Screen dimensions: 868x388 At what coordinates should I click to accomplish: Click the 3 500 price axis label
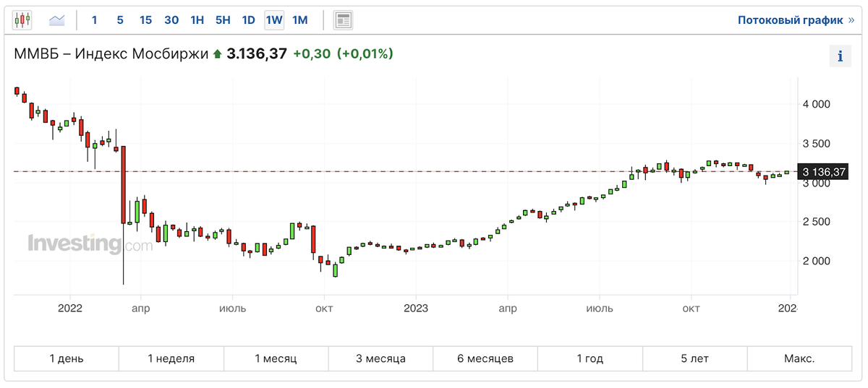(x=817, y=144)
